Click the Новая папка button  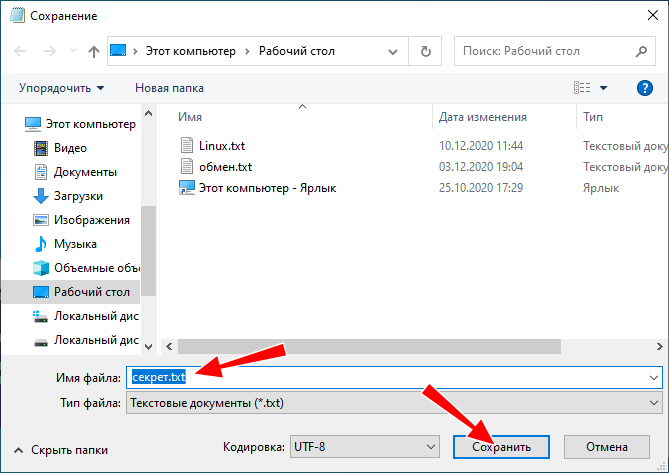coord(169,88)
